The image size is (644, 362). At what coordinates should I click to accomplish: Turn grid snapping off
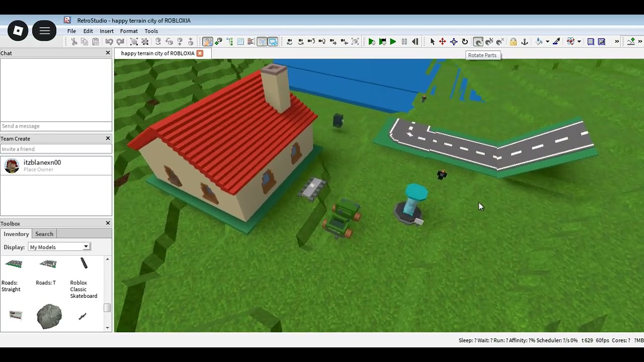coord(500,42)
